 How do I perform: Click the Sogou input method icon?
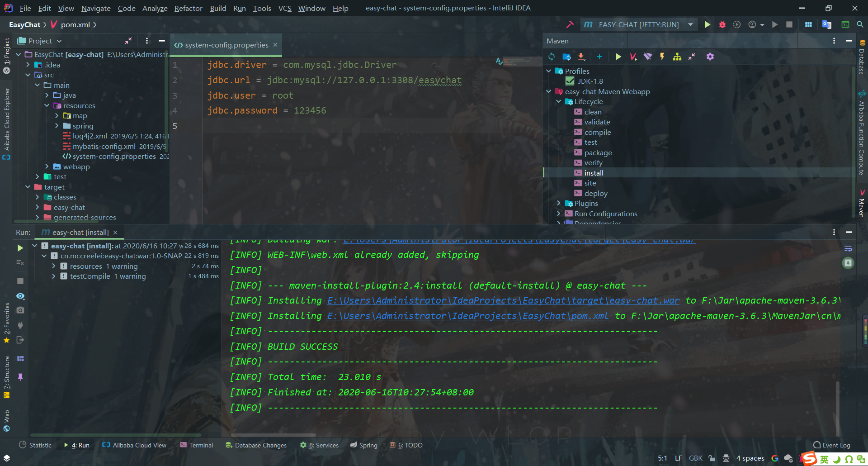click(x=809, y=458)
